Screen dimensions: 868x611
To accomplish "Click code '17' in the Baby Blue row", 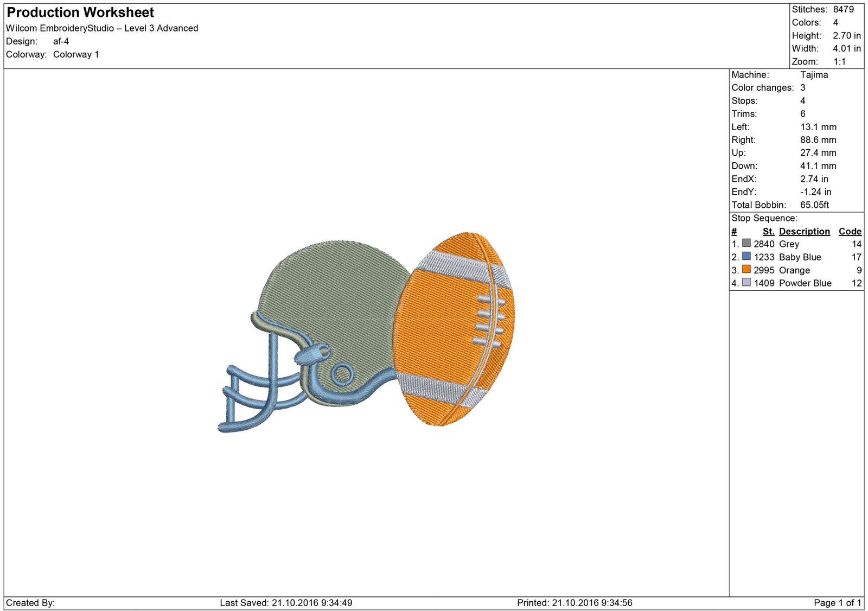I will [x=857, y=257].
